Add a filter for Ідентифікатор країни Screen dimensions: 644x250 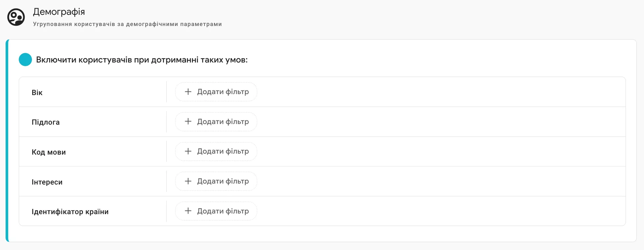tap(216, 211)
